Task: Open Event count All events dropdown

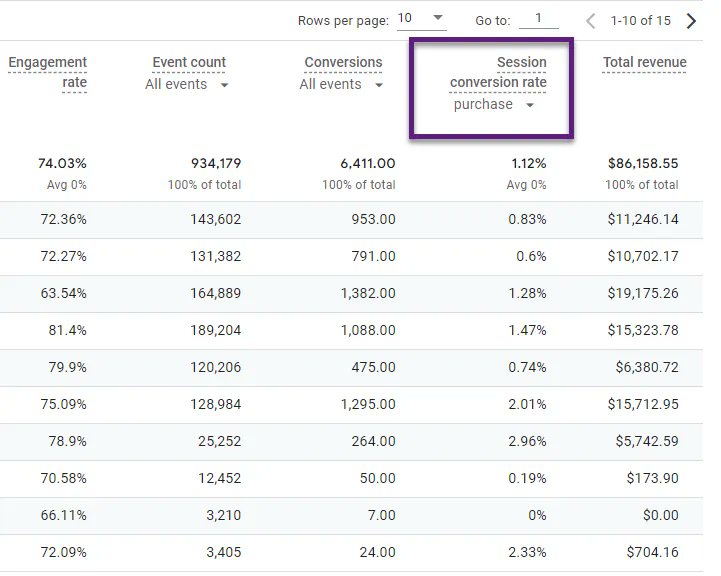Action: tap(186, 85)
